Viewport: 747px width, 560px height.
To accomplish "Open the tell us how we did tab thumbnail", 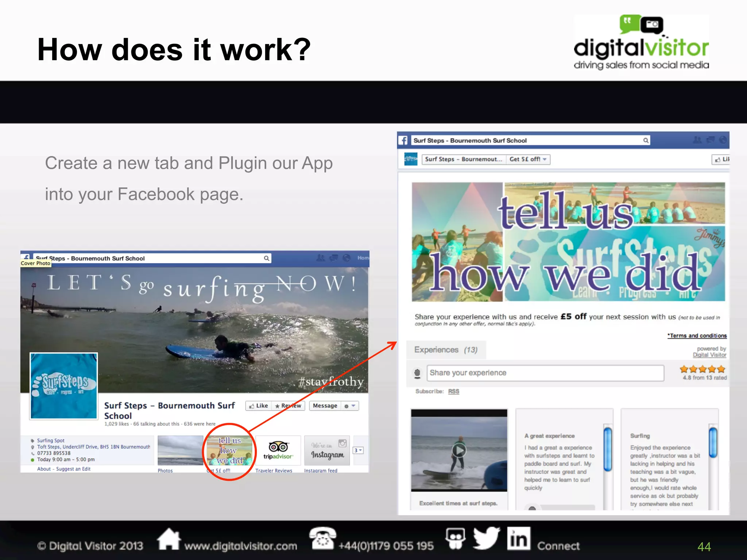I will click(229, 451).
